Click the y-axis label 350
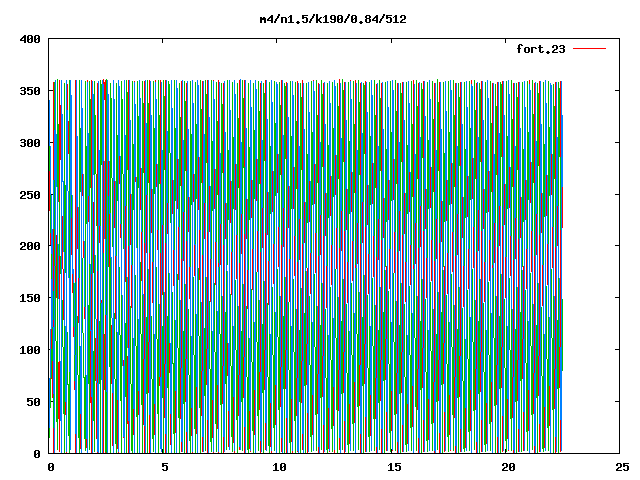 tap(30, 91)
